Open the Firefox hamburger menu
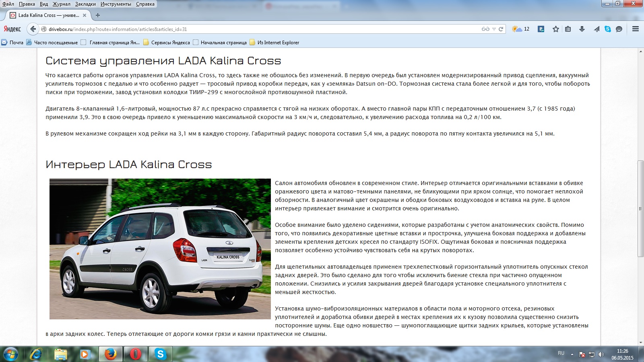Screen dimensions: 644x362 click(x=636, y=29)
